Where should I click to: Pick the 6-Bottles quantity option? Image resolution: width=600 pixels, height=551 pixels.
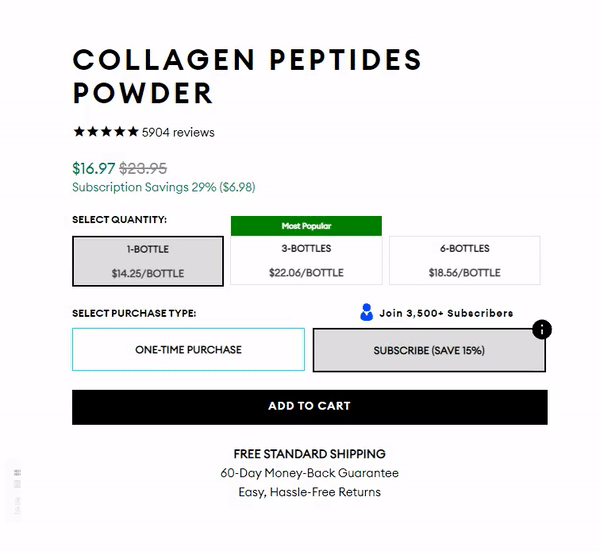tap(464, 261)
